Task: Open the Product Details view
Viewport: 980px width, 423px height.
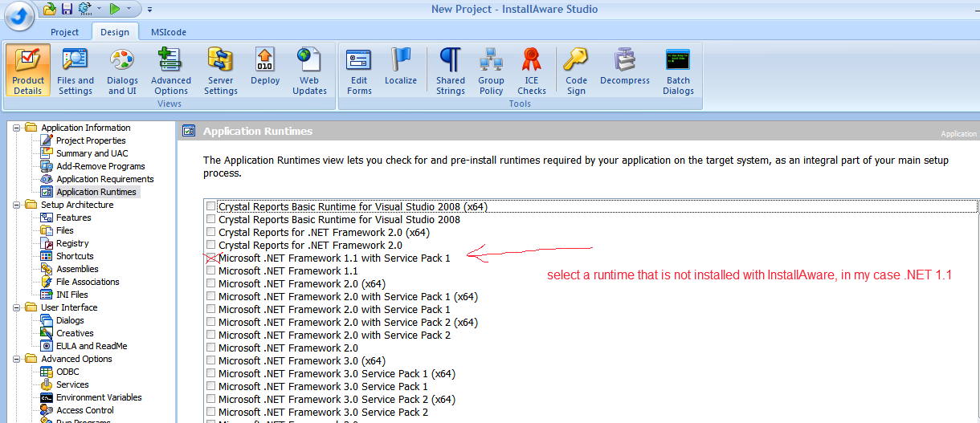Action: [28, 71]
